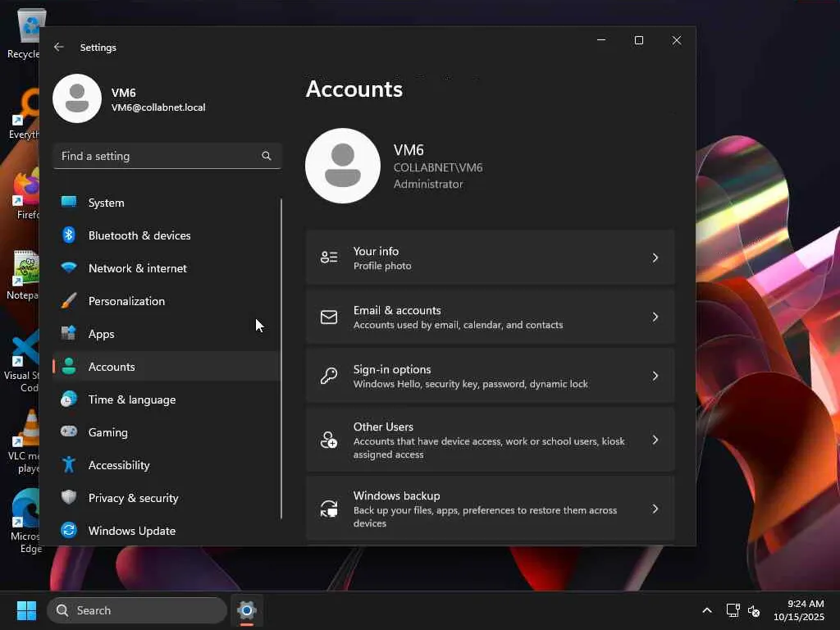The image size is (840, 630).
Task: Expand the Email & accounts chevron
Action: (x=655, y=317)
